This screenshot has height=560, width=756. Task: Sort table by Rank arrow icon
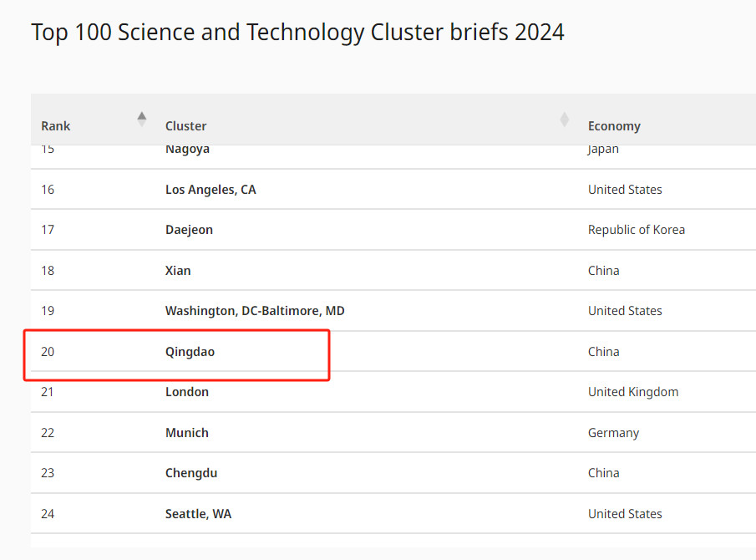click(x=142, y=120)
